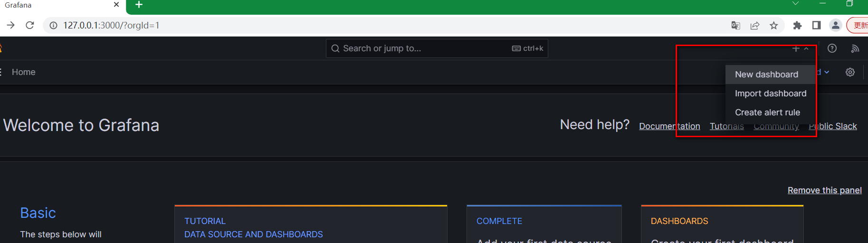
Task: Select Import dashboard menu entry
Action: 770,93
